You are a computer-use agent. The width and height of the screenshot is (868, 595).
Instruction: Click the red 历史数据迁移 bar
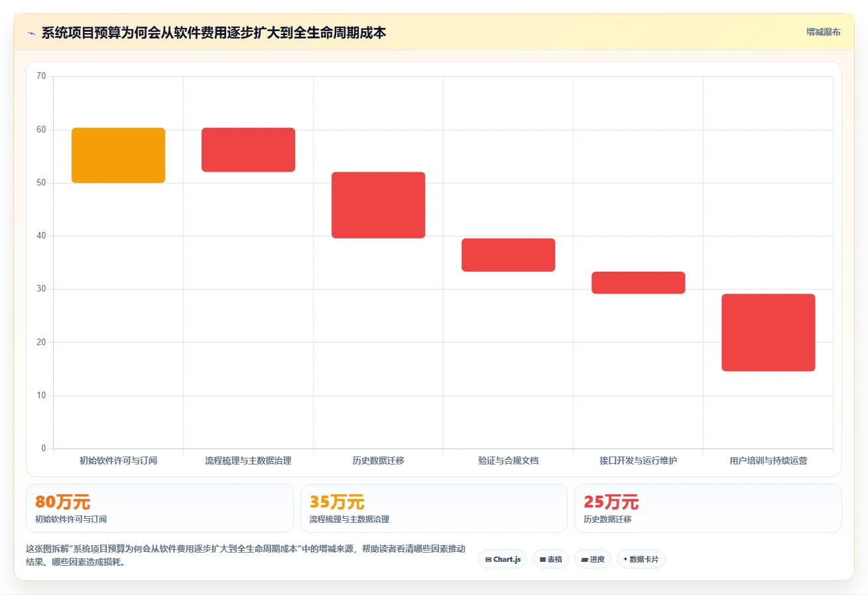(x=378, y=205)
